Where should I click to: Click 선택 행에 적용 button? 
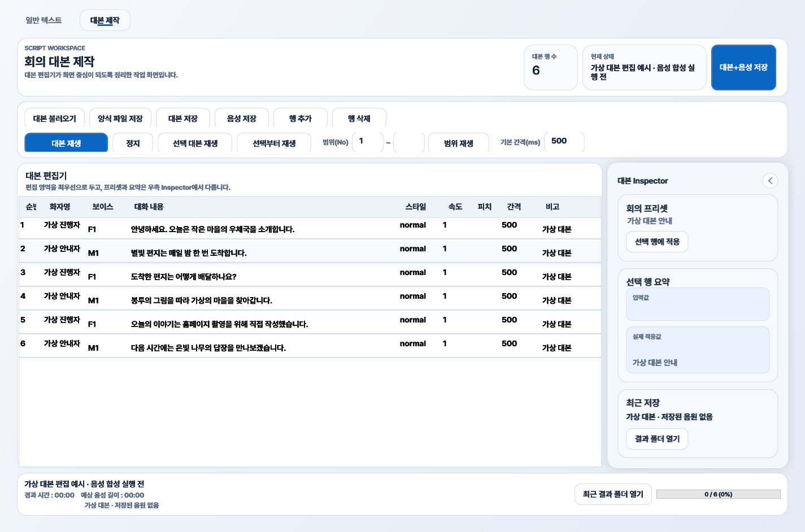click(x=657, y=242)
